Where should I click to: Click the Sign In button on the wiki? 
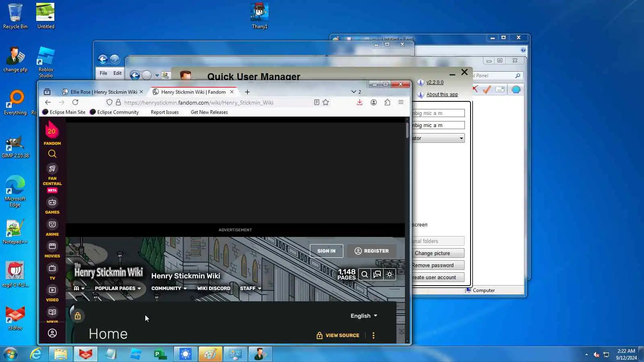click(x=326, y=251)
